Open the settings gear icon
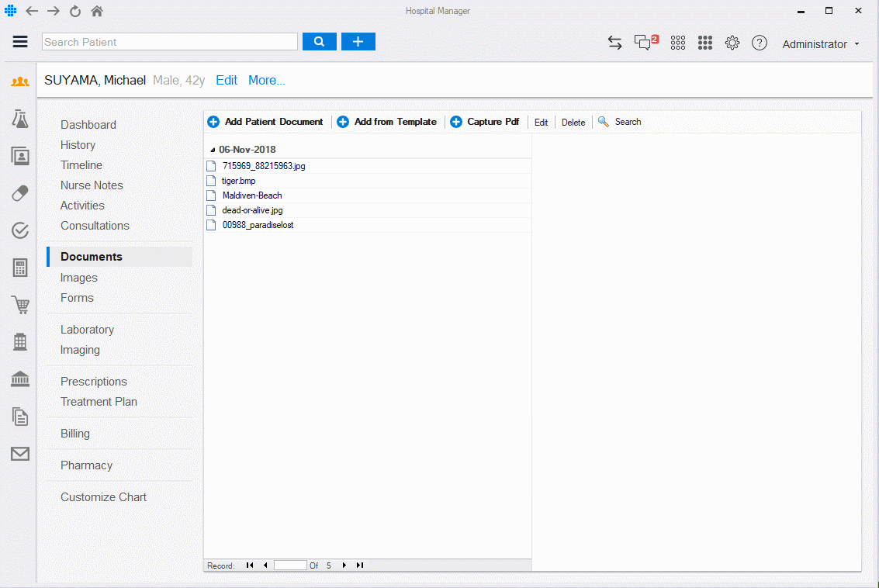 [x=732, y=43]
